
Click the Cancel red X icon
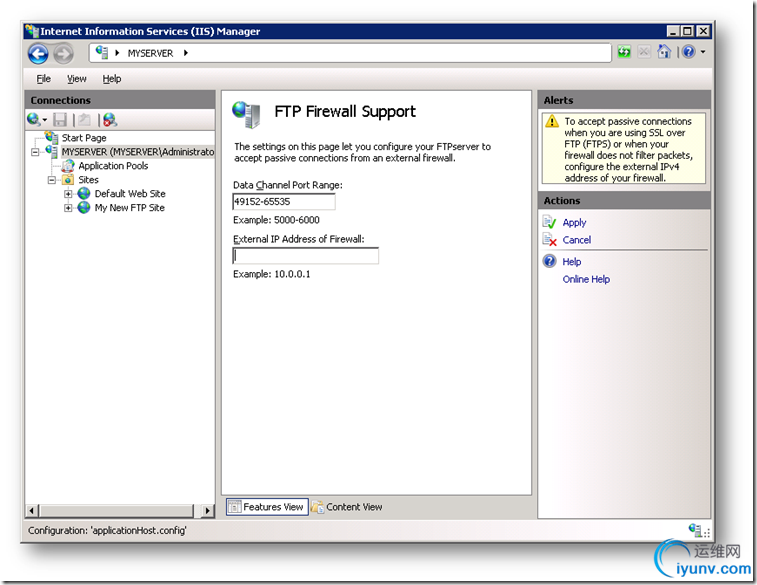coord(549,239)
